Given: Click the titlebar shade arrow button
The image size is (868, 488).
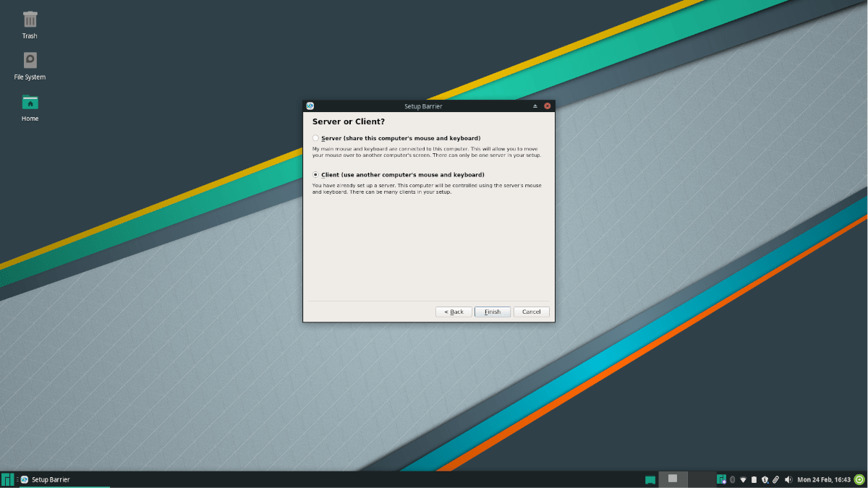Looking at the screenshot, I should coord(535,106).
